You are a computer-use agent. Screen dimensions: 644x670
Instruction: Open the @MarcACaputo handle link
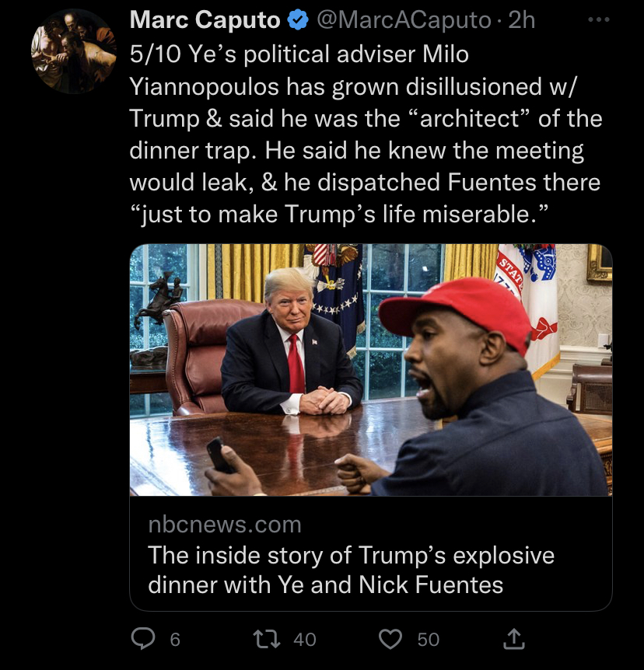coord(404,20)
